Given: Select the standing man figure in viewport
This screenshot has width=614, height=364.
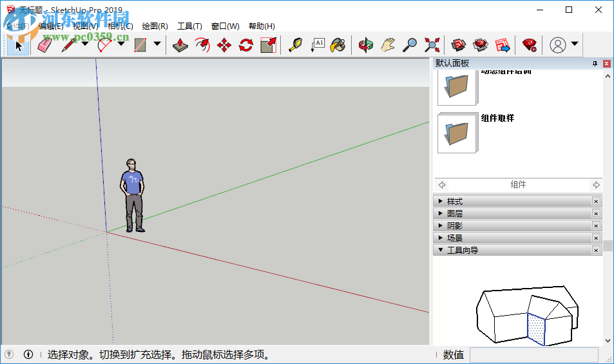Looking at the screenshot, I should pos(133,195).
